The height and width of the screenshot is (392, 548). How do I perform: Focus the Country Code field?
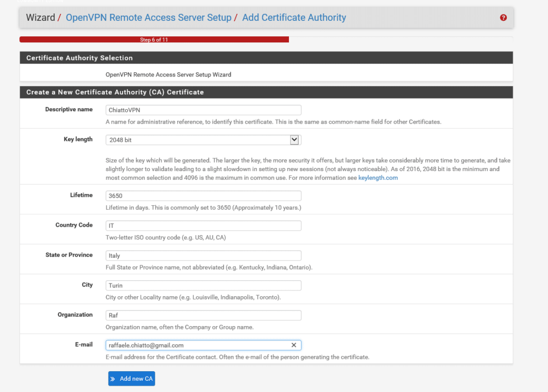203,226
